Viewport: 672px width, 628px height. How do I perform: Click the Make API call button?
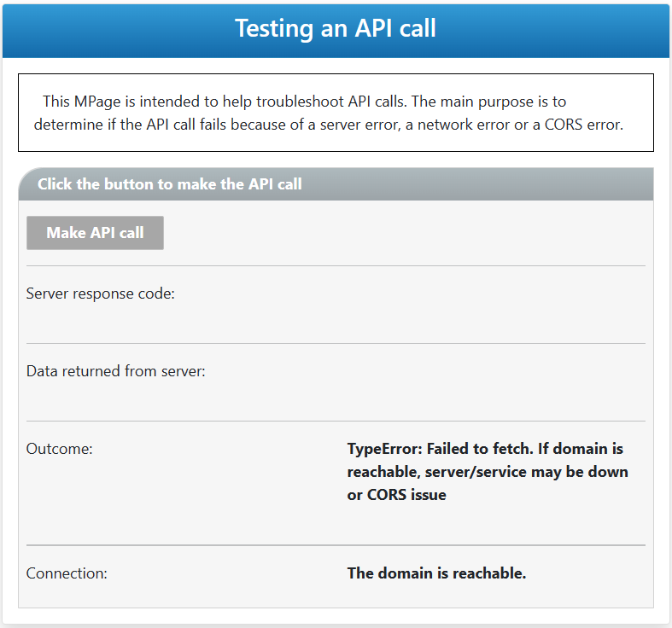coord(95,233)
